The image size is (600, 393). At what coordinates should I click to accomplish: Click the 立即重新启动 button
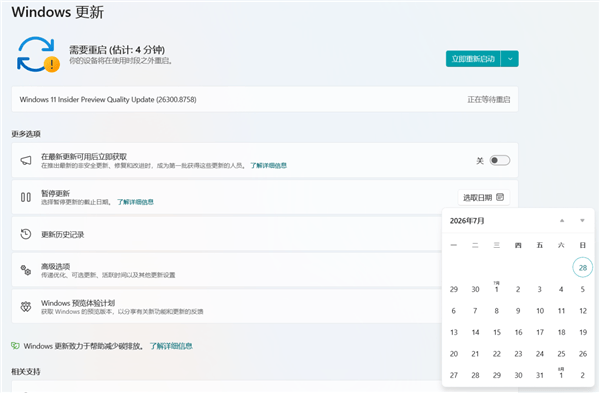473,59
